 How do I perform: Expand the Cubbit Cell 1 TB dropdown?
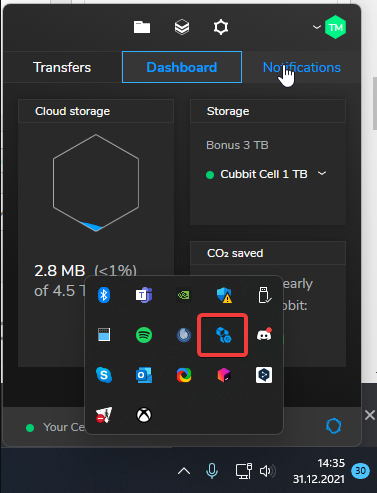tap(322, 173)
